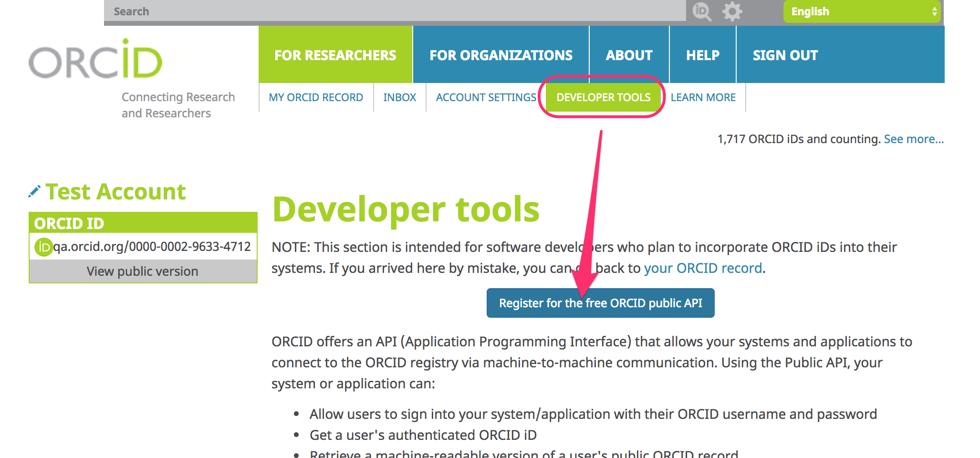Click the 'your ORCID record' link
The image size is (980, 458).
703,268
